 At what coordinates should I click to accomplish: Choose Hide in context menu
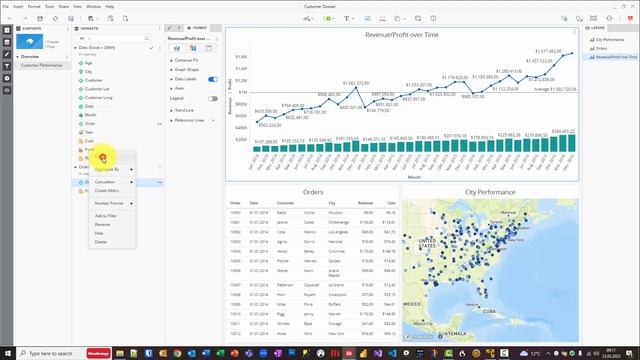(x=112, y=233)
